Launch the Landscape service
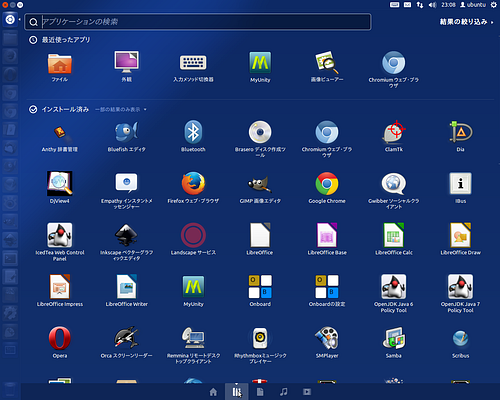 point(193,235)
